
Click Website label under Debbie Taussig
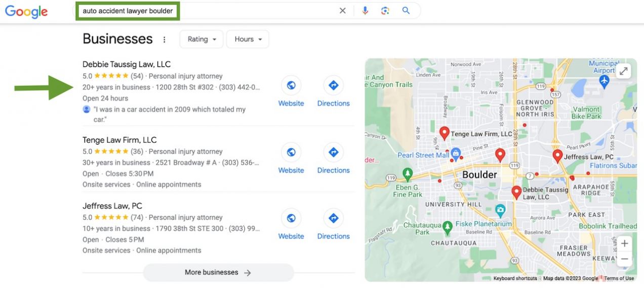click(x=291, y=103)
